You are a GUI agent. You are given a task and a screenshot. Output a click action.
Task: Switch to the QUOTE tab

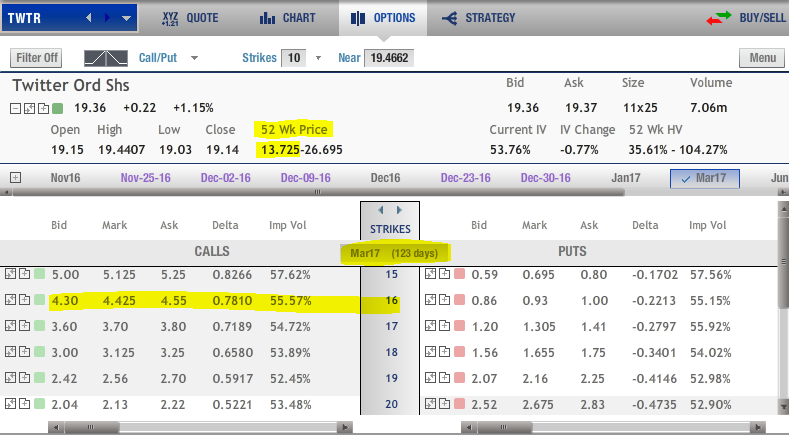tap(190, 18)
